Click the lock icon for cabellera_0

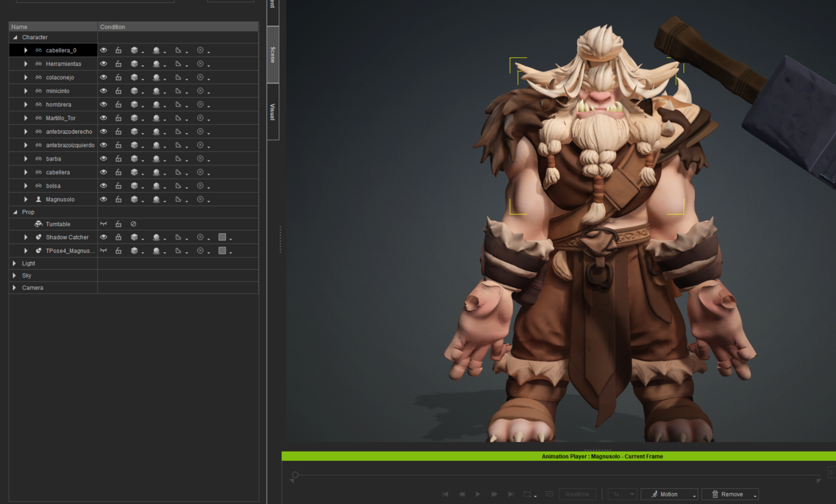pos(119,50)
